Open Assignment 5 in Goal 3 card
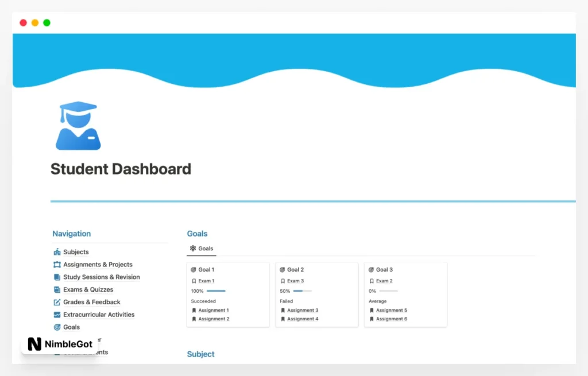 click(392, 311)
